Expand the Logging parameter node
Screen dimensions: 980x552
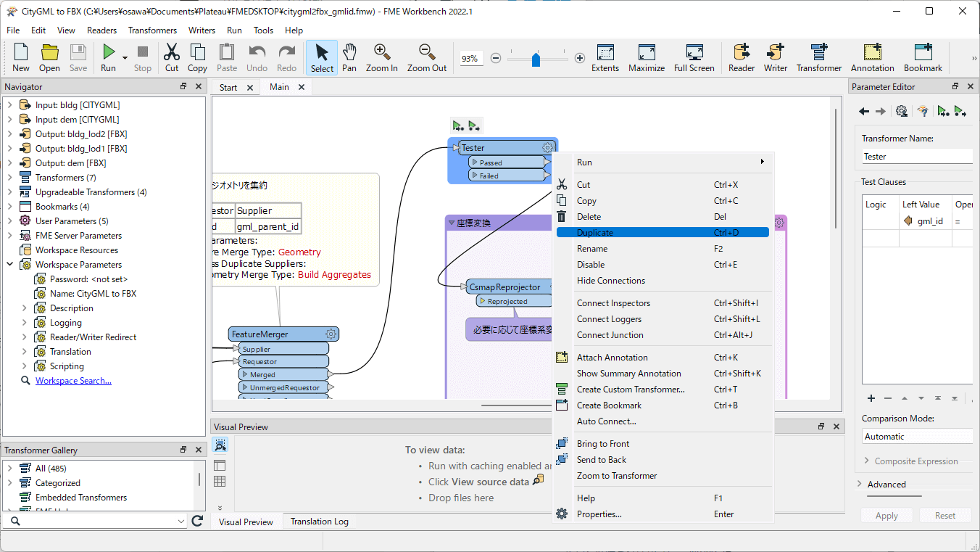(25, 323)
